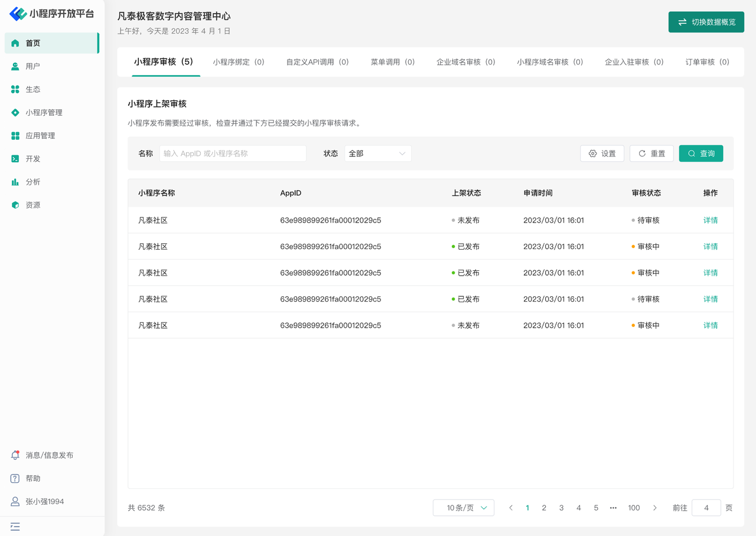The height and width of the screenshot is (536, 756).
Task: Open 详情 link in first table row
Action: (710, 220)
